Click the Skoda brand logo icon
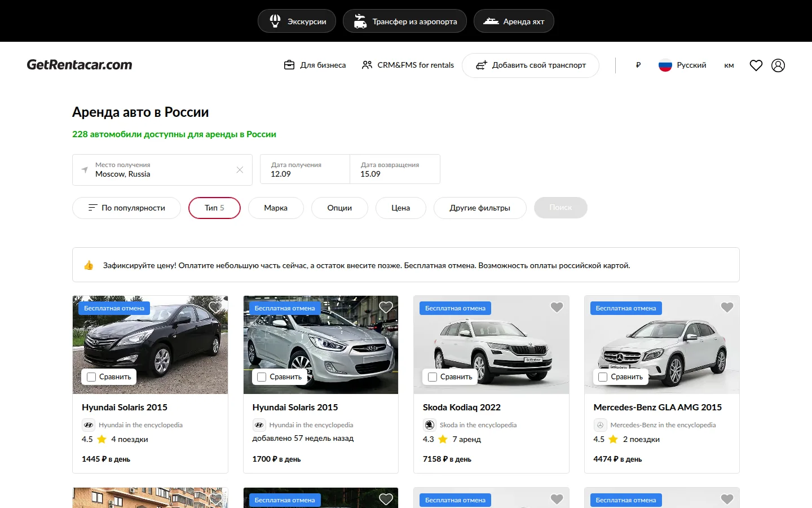The width and height of the screenshot is (812, 508). point(429,425)
